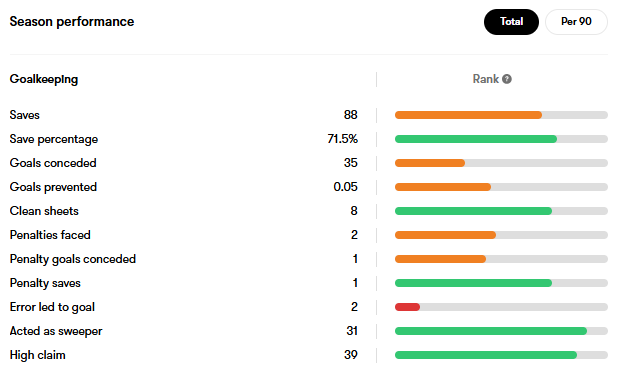Click the Rank help question-mark icon
This screenshot has height=375, width=625.
(507, 79)
